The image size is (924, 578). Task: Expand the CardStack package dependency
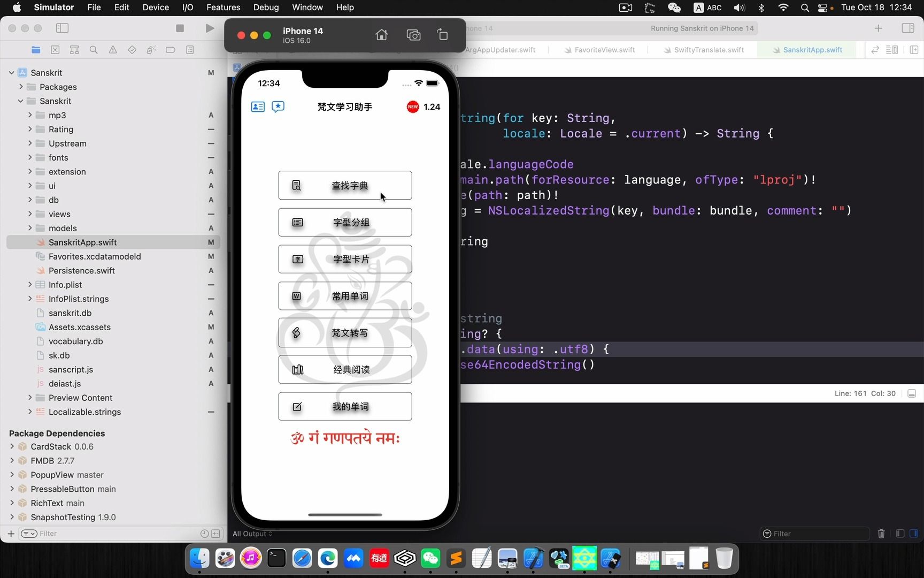click(x=12, y=446)
